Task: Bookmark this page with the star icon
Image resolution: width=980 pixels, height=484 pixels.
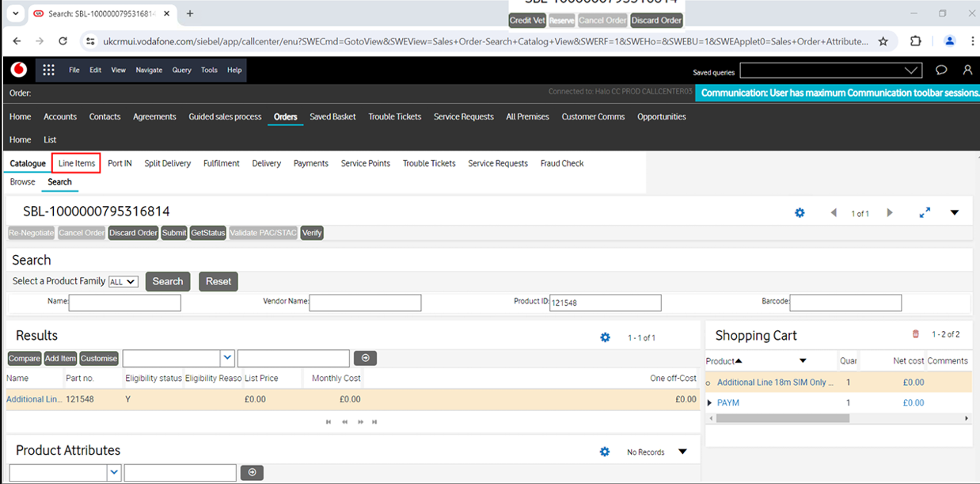Action: tap(883, 41)
